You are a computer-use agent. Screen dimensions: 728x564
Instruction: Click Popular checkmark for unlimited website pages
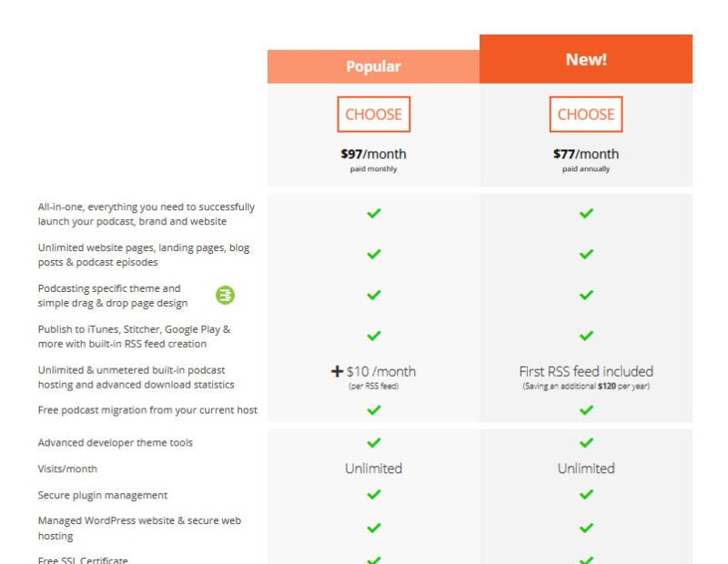coord(374,254)
